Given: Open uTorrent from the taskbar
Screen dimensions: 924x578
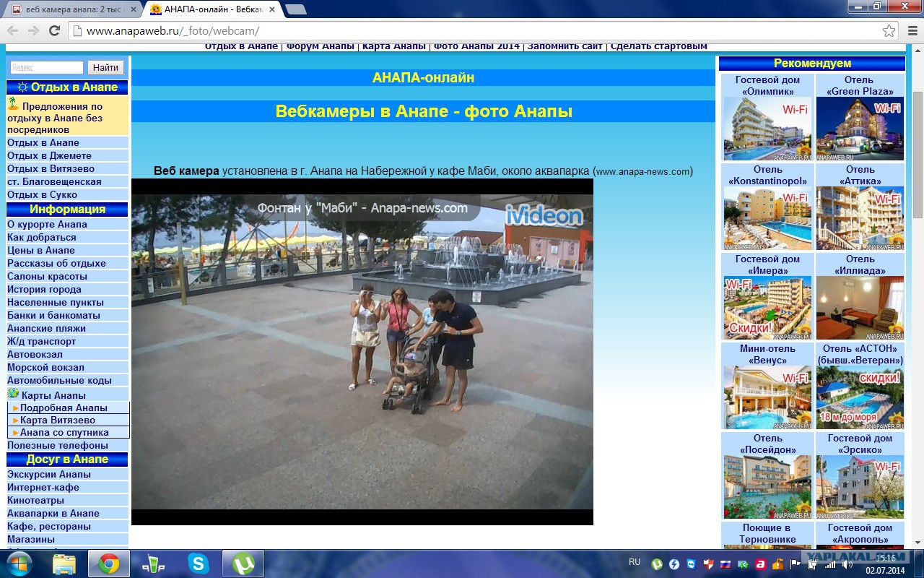Looking at the screenshot, I should [x=243, y=563].
